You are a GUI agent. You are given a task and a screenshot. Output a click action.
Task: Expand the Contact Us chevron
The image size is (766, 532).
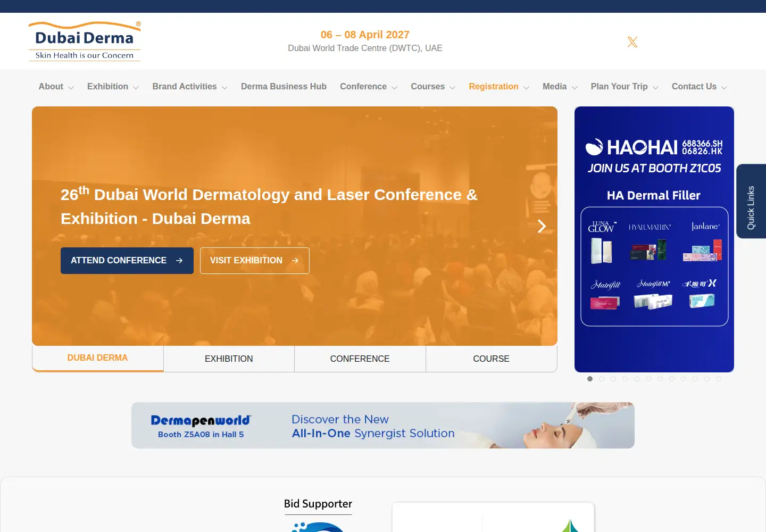click(724, 88)
